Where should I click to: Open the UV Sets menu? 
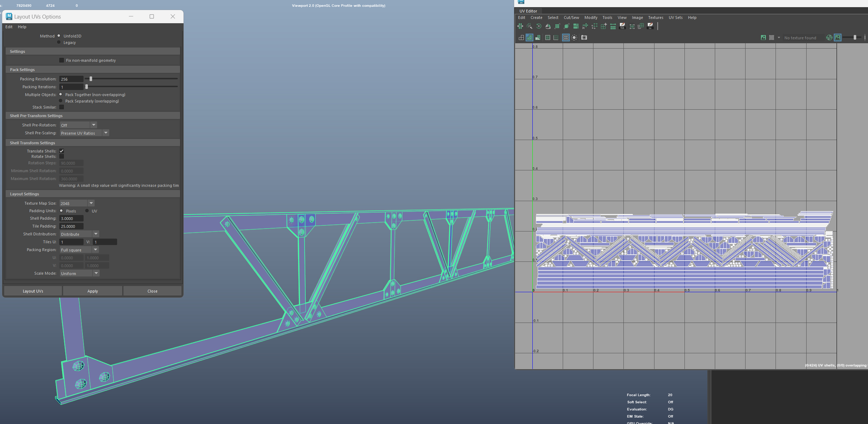[x=675, y=18]
